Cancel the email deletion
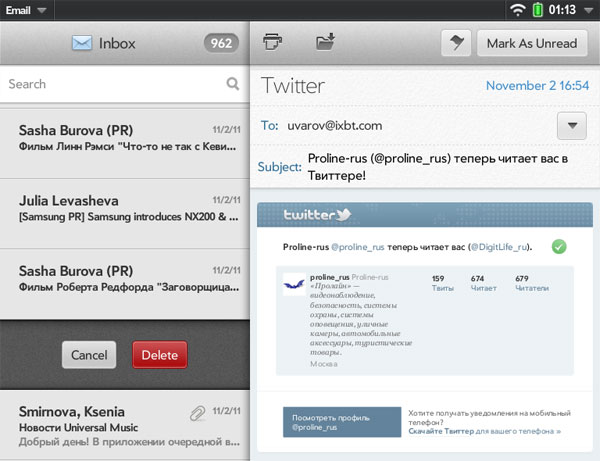The height and width of the screenshot is (461, 600). (x=89, y=355)
